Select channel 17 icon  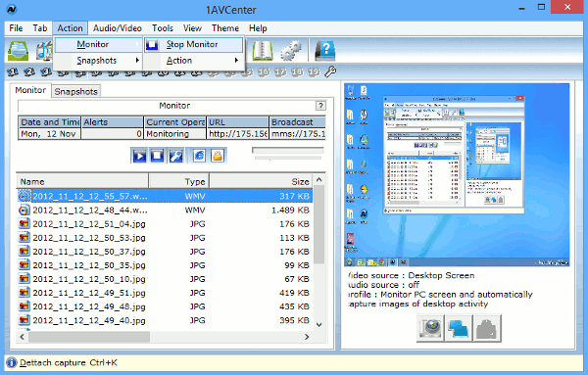pyautogui.click(x=279, y=71)
